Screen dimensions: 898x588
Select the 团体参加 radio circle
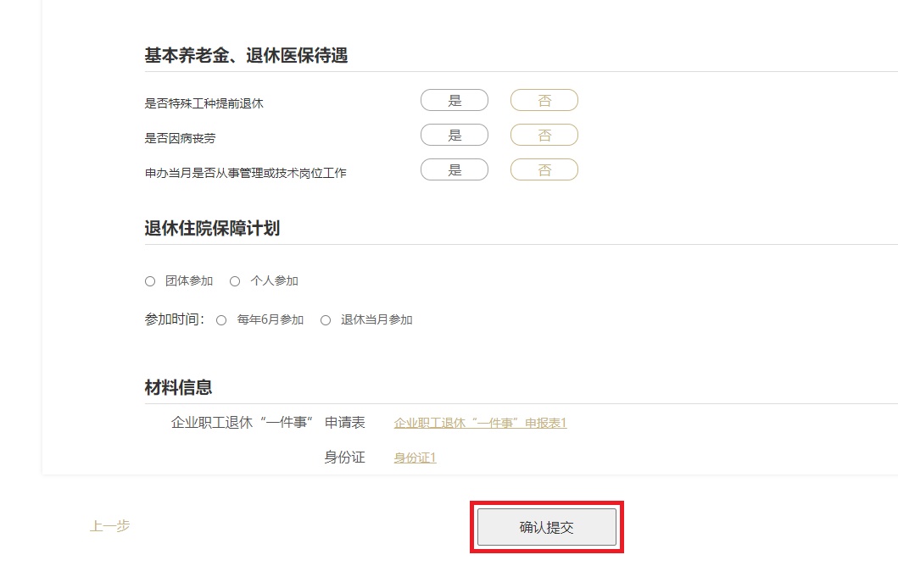click(x=150, y=281)
